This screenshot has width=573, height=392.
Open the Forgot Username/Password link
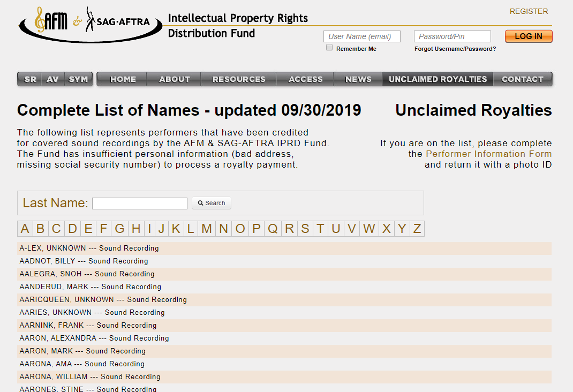[x=455, y=49]
